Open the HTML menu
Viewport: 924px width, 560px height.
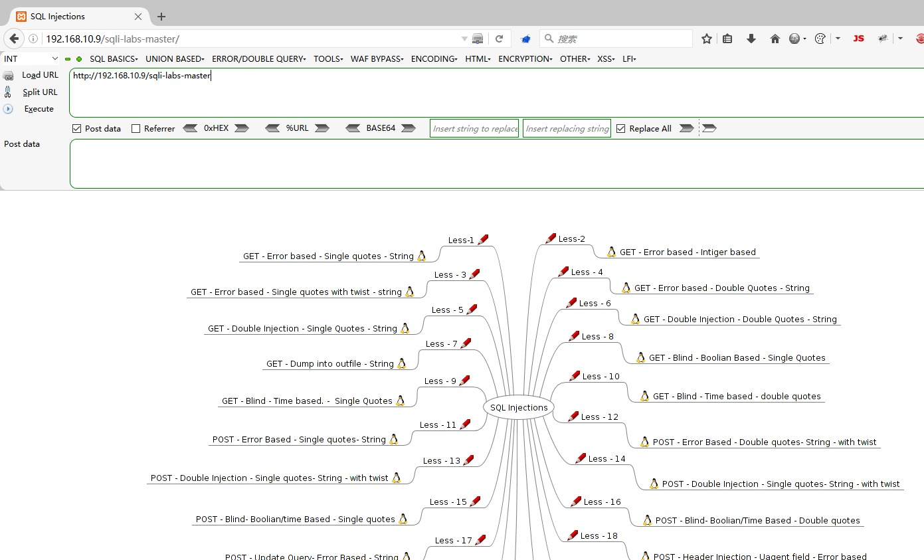[478, 59]
